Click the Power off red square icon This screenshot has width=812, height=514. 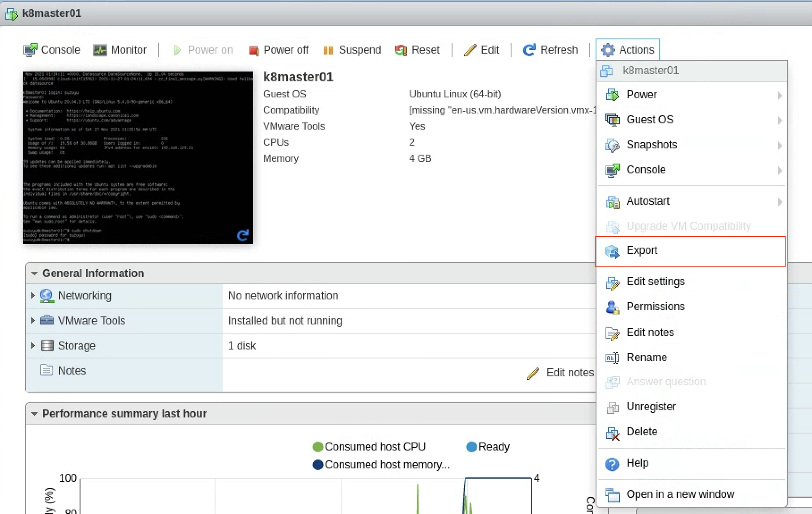[254, 51]
